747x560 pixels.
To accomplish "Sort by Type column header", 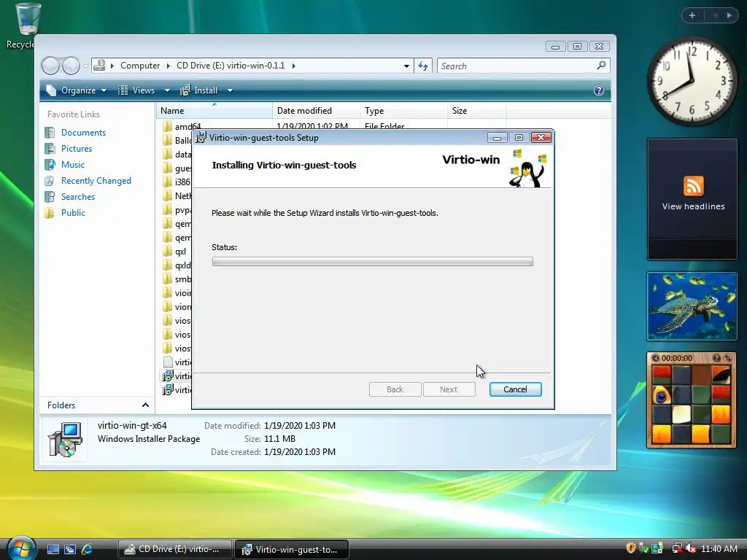I will (404, 111).
